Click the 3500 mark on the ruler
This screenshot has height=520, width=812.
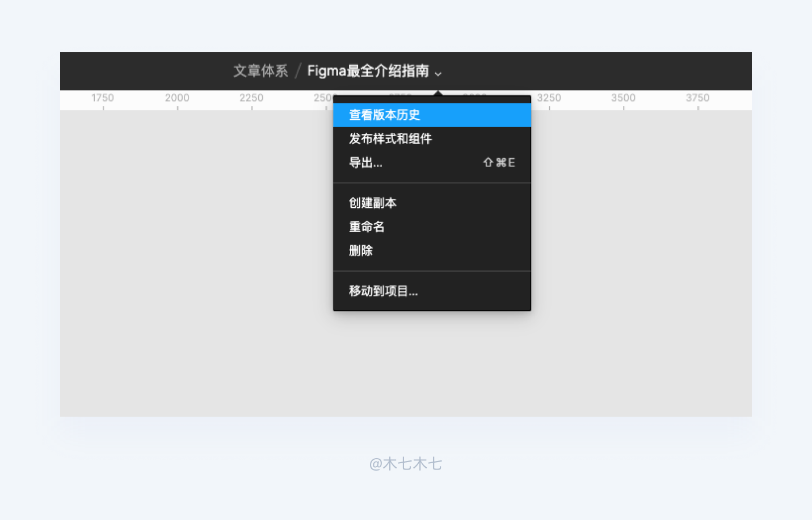pyautogui.click(x=623, y=98)
